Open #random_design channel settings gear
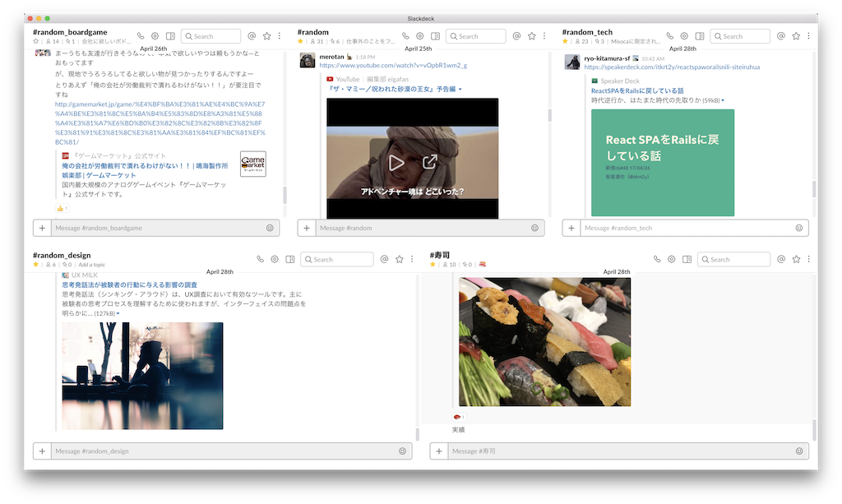Image resolution: width=842 pixels, height=504 pixels. pyautogui.click(x=275, y=259)
